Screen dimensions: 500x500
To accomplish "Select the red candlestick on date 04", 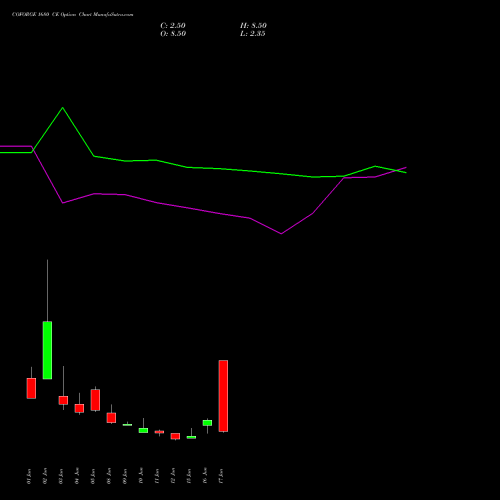I will click(79, 408).
